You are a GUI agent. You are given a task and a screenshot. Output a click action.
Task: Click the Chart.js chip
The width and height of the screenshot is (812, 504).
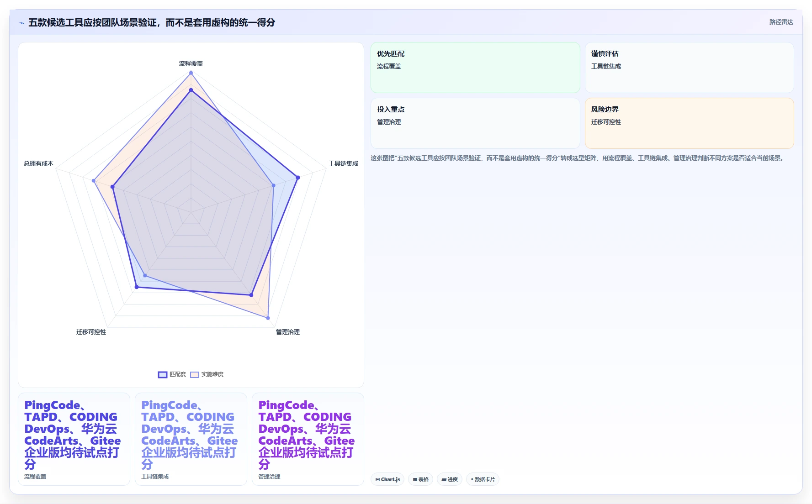click(387, 479)
